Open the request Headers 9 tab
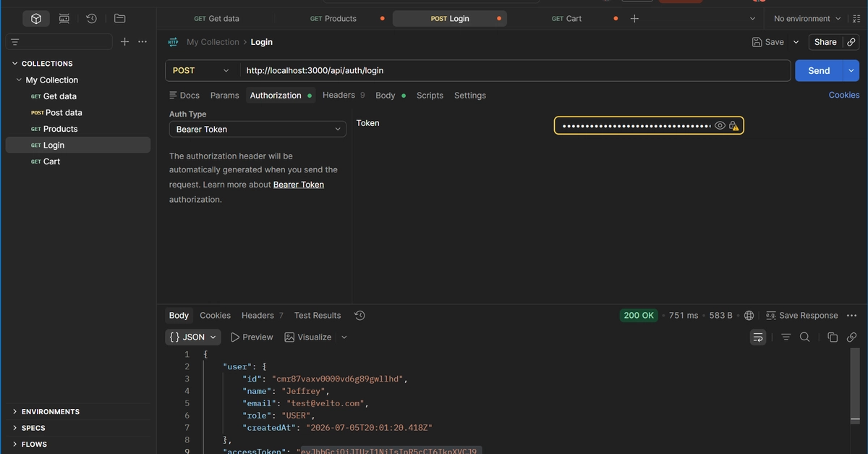 [344, 96]
